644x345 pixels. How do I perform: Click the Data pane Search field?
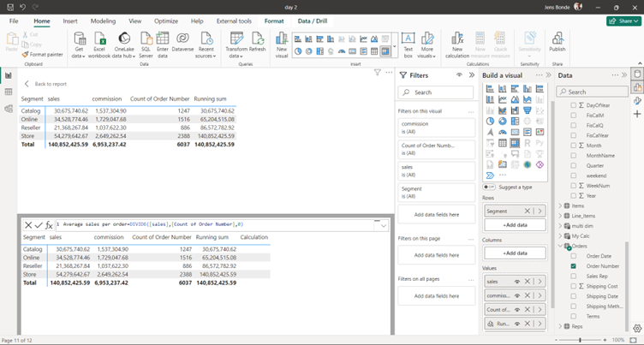point(593,92)
